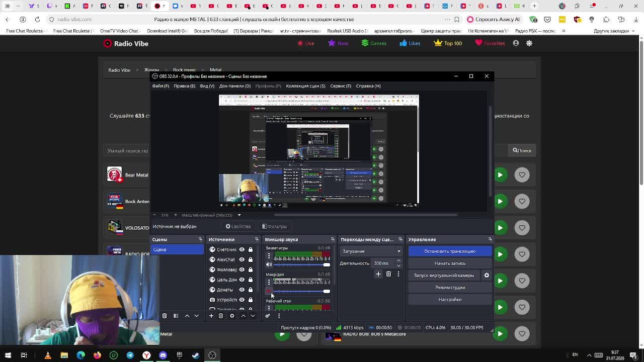
Task: Hide the Цель Дон source
Action: click(242, 280)
